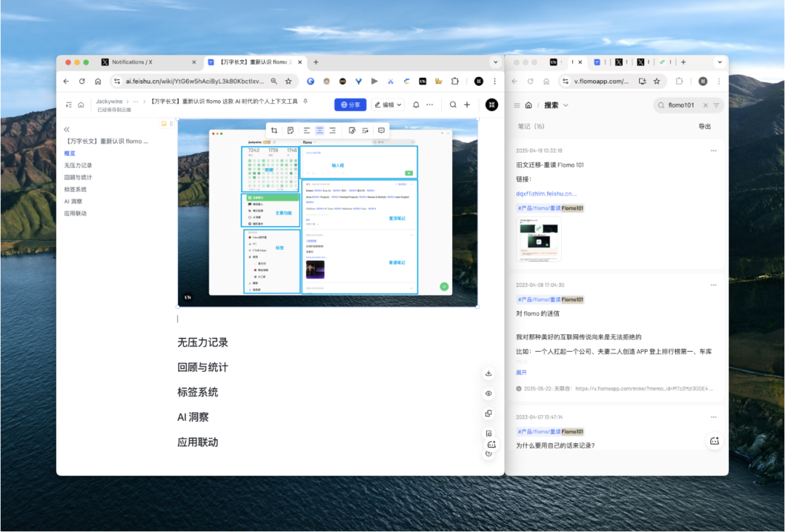The image size is (785, 532).
Task: Open image thumbnail in 2025-04-18 memo
Action: [539, 239]
